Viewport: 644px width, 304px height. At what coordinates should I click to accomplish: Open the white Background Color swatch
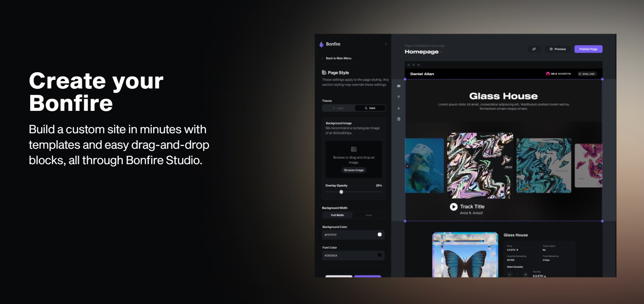(x=380, y=234)
